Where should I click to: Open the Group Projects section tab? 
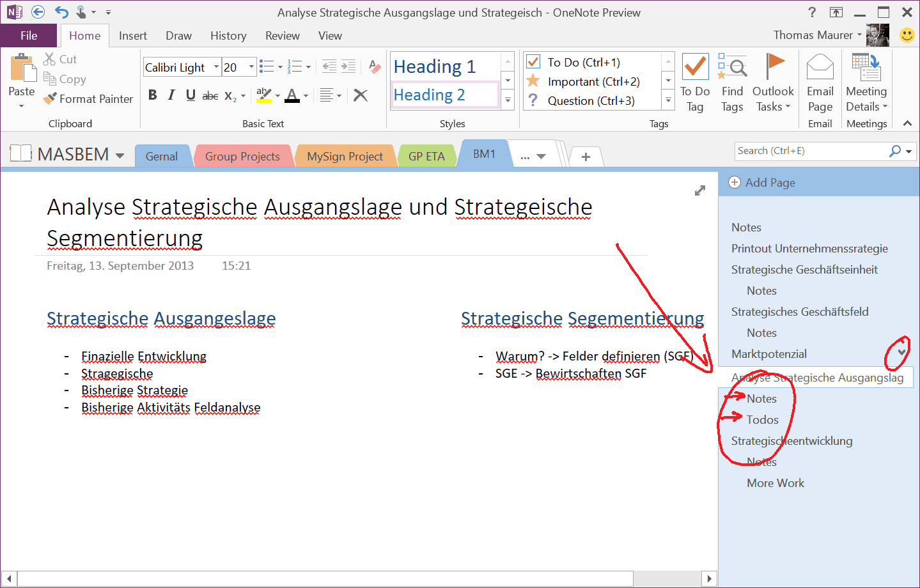[242, 157]
